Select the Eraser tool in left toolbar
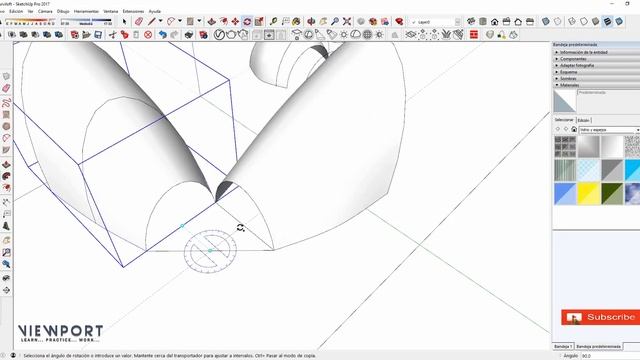This screenshot has width=640, height=360. pyautogui.click(x=6, y=89)
